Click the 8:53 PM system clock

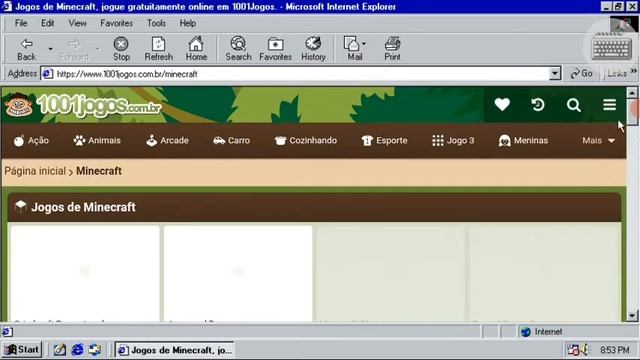point(615,350)
